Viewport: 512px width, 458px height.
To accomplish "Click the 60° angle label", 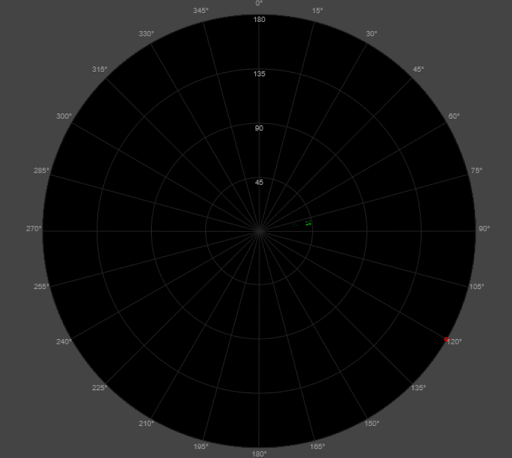I will 454,116.
